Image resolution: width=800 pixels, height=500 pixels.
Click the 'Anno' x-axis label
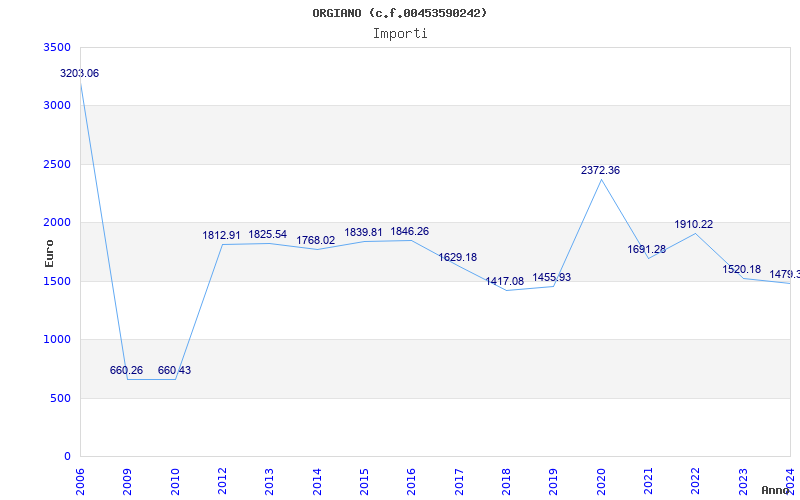[x=776, y=490]
